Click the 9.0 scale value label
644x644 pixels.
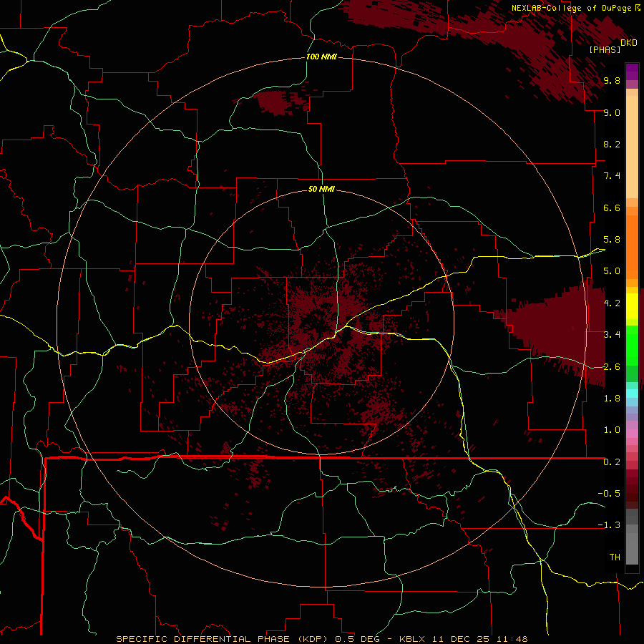[612, 112]
